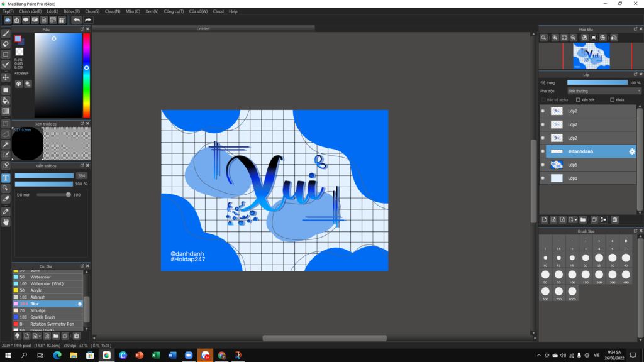Select the Brush tool in left toolbar
This screenshot has width=644, height=362.
(x=6, y=34)
